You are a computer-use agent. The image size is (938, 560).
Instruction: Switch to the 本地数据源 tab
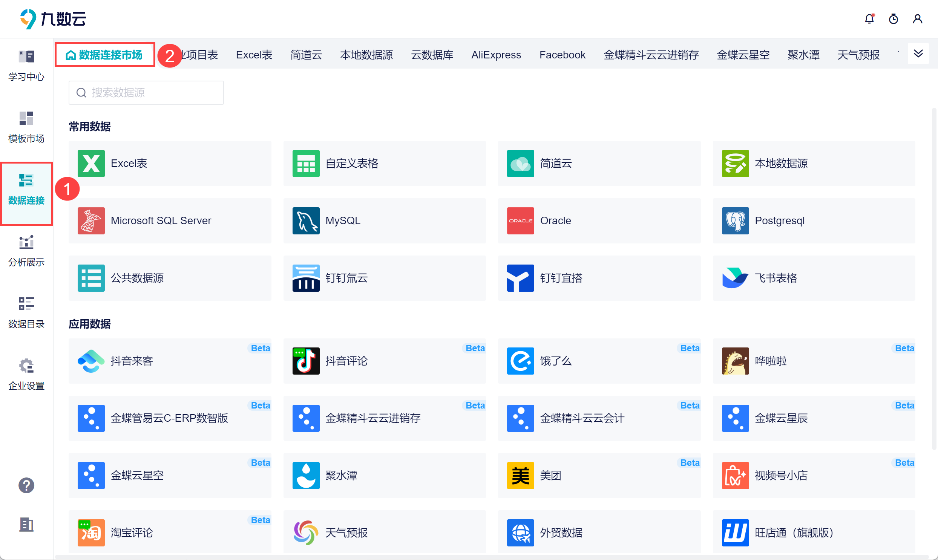pyautogui.click(x=366, y=55)
